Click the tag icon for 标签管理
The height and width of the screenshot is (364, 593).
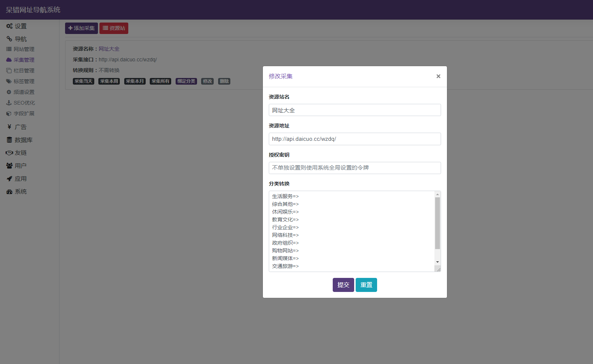[9, 81]
